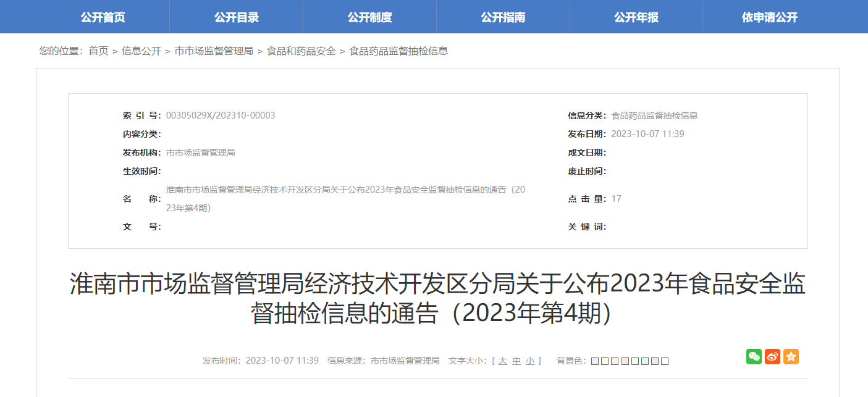Open 市市场监督管理局 breadcrumb link
868x397 pixels.
click(214, 51)
